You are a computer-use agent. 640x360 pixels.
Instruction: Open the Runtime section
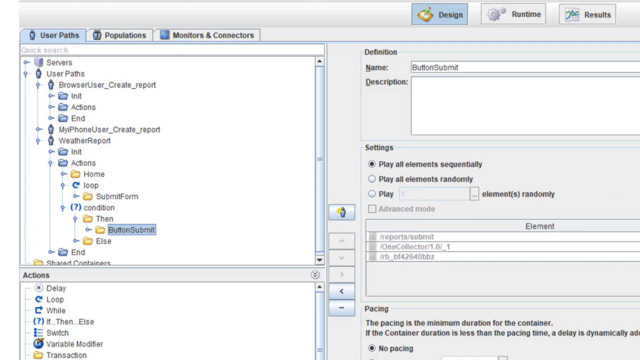(x=513, y=14)
